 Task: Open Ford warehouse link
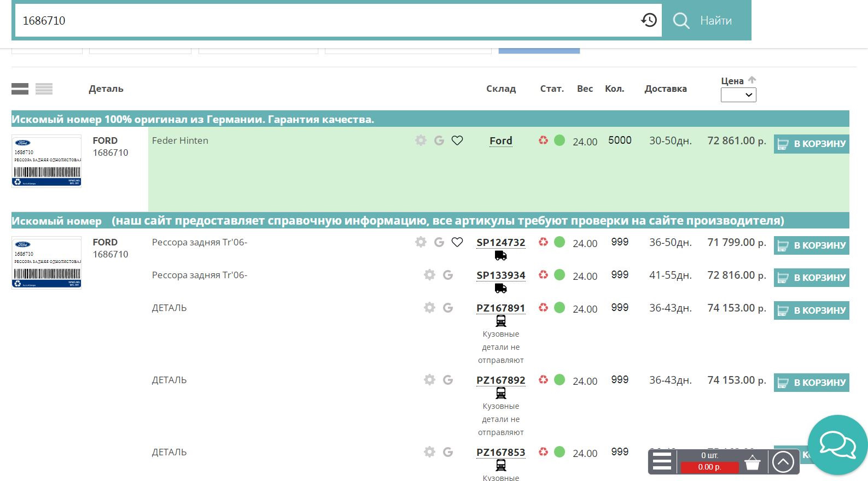[x=501, y=141]
